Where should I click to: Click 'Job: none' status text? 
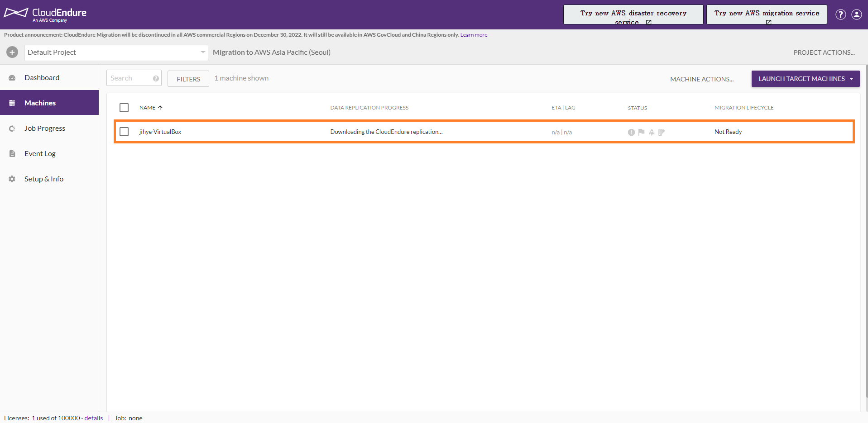129,418
